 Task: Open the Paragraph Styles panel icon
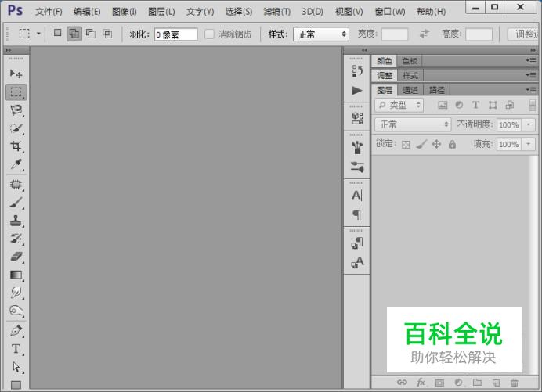coord(356,243)
